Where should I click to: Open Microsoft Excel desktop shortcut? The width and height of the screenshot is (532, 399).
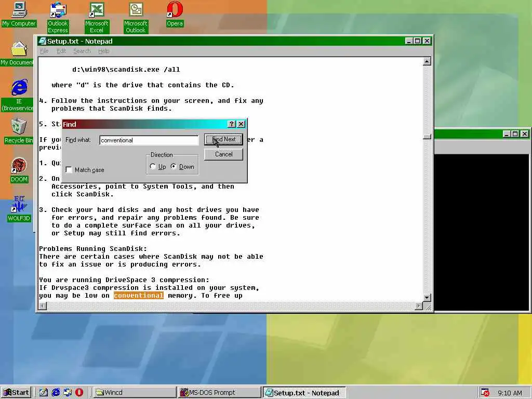click(96, 18)
